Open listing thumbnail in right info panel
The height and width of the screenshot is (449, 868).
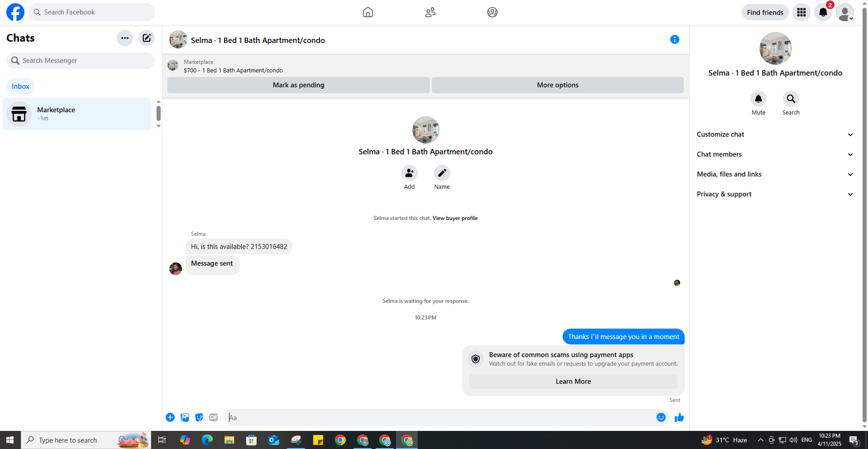pyautogui.click(x=775, y=48)
